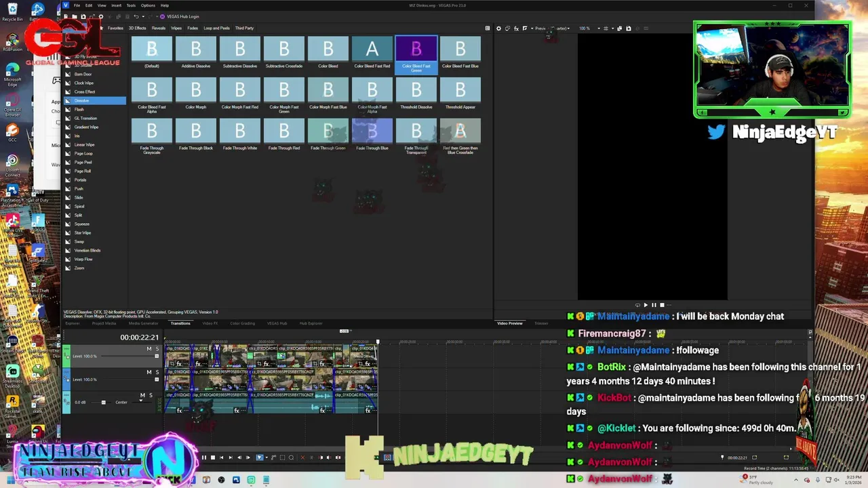The width and height of the screenshot is (868, 488).
Task: Switch to the Project Media tab
Action: (x=104, y=323)
